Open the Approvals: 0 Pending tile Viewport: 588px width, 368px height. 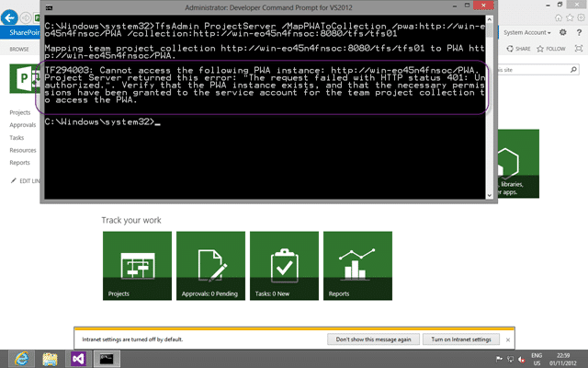point(210,266)
